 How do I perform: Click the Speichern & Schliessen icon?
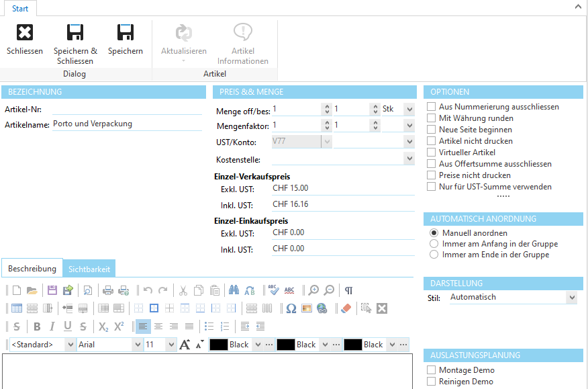click(75, 32)
